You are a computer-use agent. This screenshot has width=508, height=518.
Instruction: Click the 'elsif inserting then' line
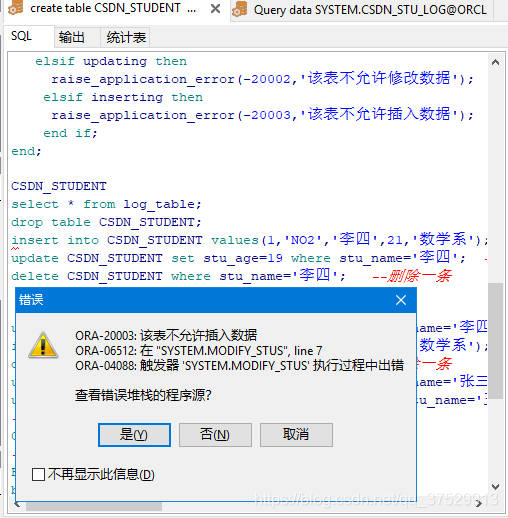(x=123, y=97)
